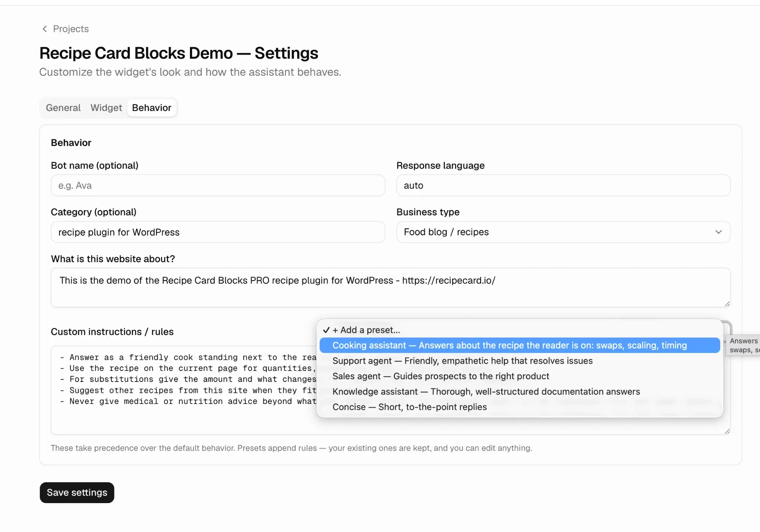Choose the Cooking assistant preset
This screenshot has height=532, width=760.
[x=519, y=345]
